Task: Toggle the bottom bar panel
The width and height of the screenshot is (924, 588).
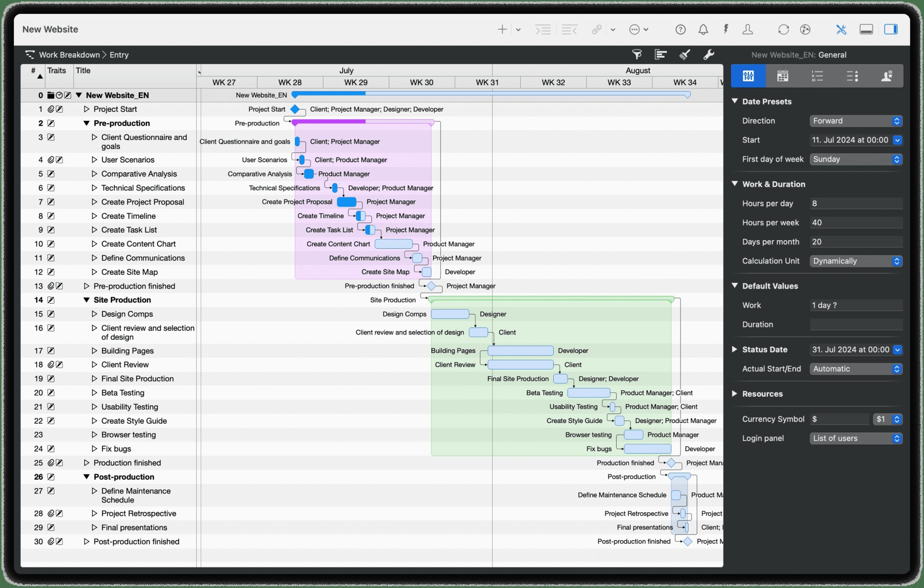Action: (867, 29)
